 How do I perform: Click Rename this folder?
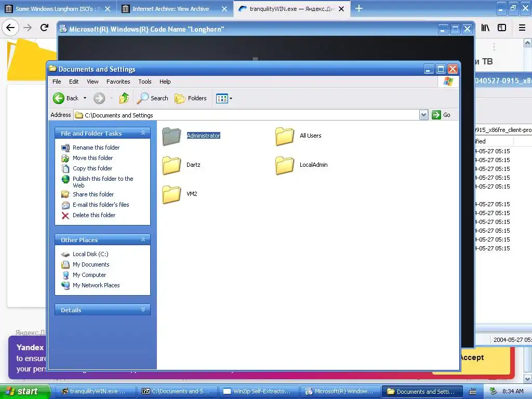[96, 148]
